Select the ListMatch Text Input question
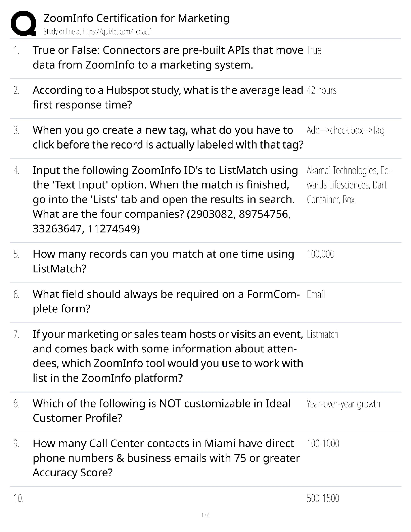 165,199
